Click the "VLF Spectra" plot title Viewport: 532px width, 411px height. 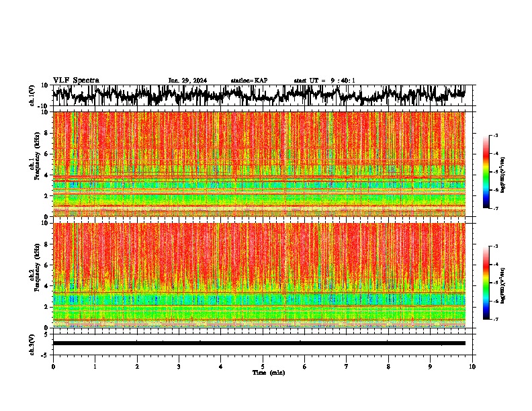[x=76, y=80]
